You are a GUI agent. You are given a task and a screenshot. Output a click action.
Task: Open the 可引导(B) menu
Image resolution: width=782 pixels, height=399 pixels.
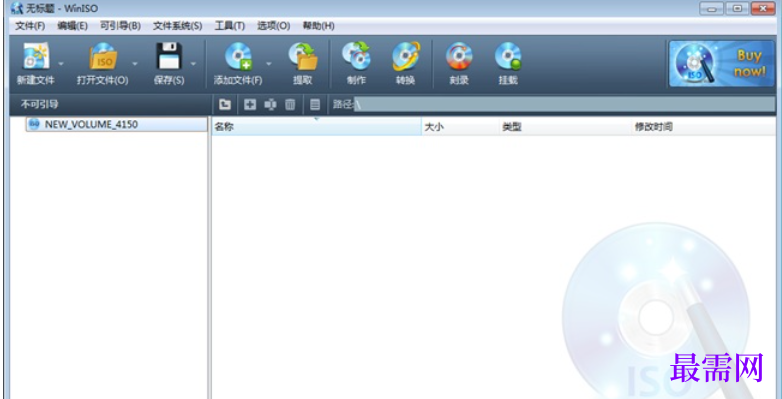click(x=120, y=26)
